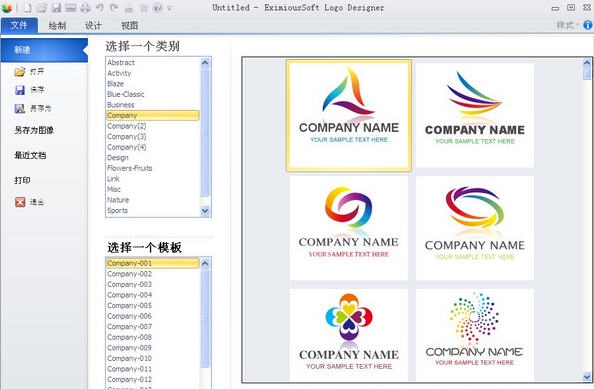Image resolution: width=594 pixels, height=389 pixels.
Task: Switch to the 绘制 ribbon tab
Action: click(57, 25)
